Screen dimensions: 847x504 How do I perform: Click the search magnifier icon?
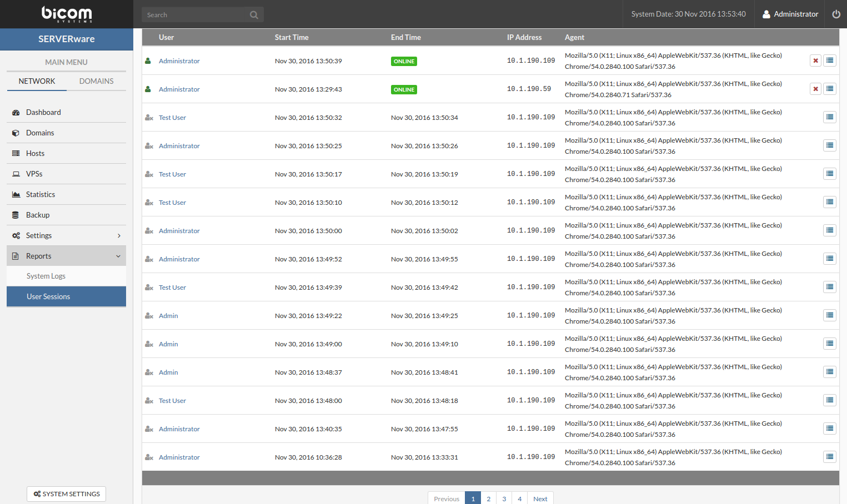(x=254, y=15)
